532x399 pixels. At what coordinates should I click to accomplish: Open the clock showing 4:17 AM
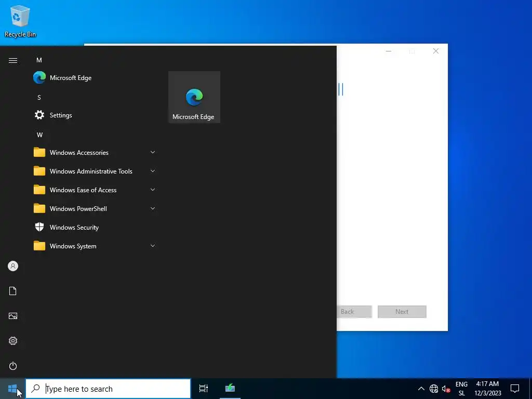pyautogui.click(x=487, y=389)
